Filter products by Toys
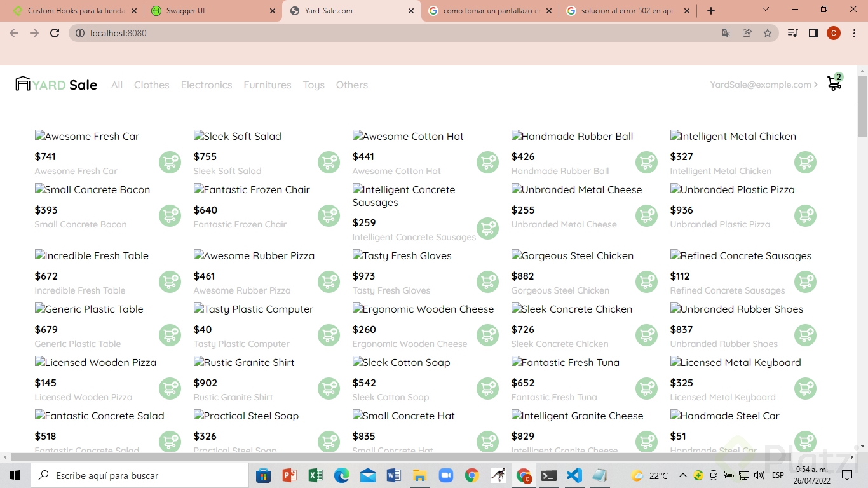Screen dimensions: 868x488 [x=314, y=85]
